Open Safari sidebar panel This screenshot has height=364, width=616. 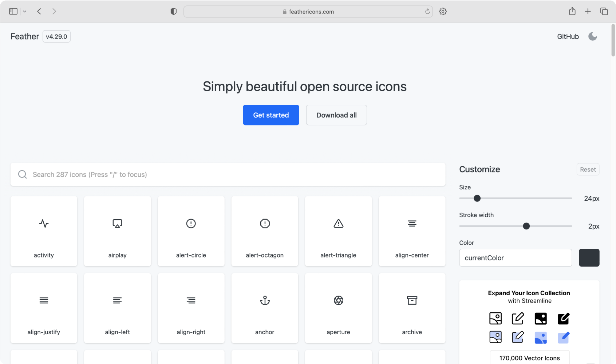[x=13, y=11]
